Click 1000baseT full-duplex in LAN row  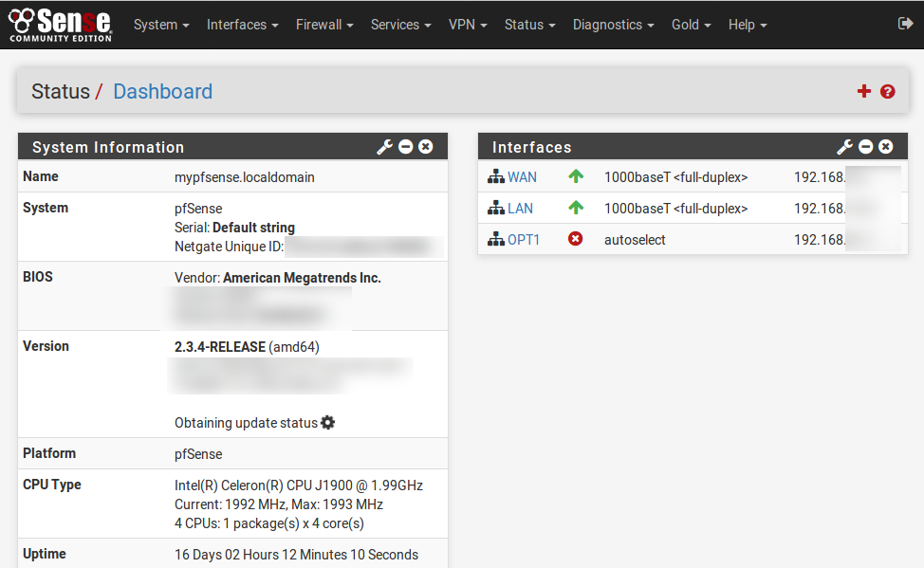(675, 209)
